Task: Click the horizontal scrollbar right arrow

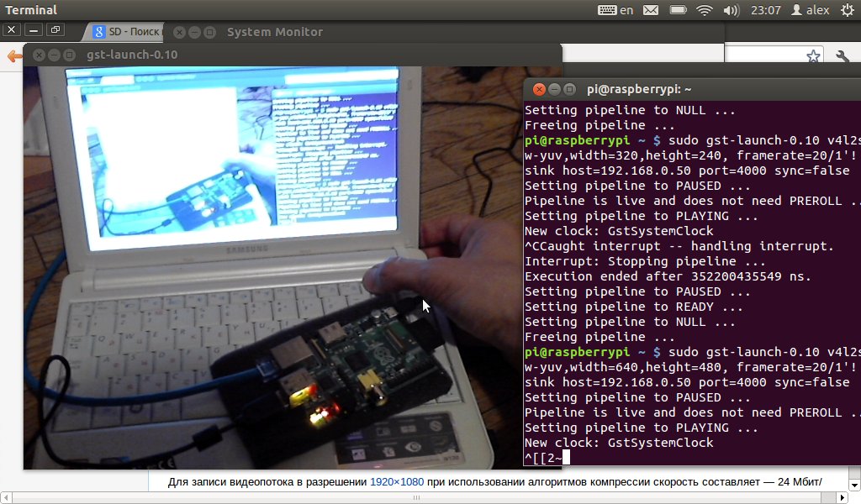Action: click(x=843, y=498)
